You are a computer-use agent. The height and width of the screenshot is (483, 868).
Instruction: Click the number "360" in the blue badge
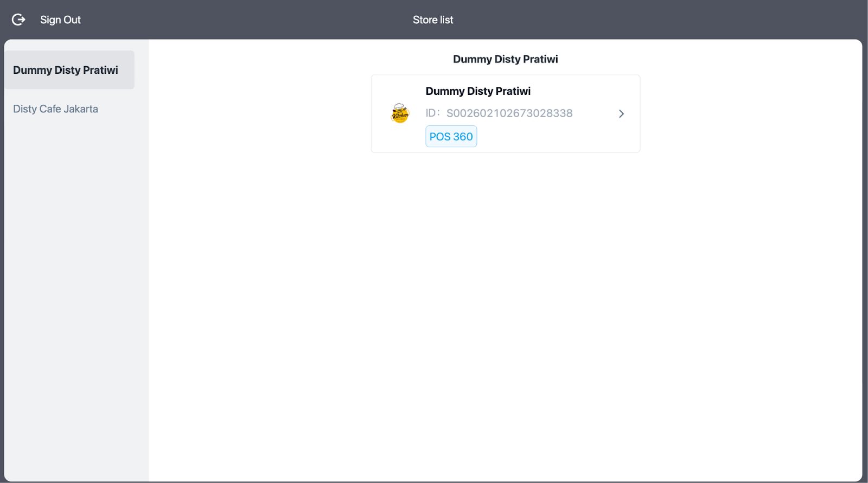[x=463, y=137]
